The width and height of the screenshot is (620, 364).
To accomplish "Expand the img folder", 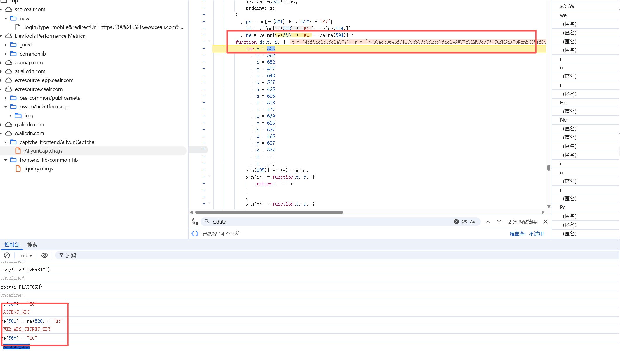I will (10, 115).
